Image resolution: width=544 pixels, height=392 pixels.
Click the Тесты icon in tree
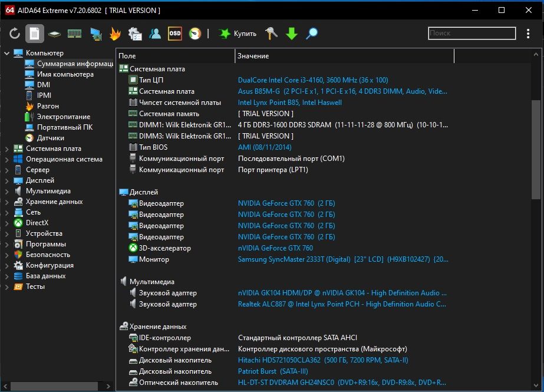pyautogui.click(x=18, y=286)
